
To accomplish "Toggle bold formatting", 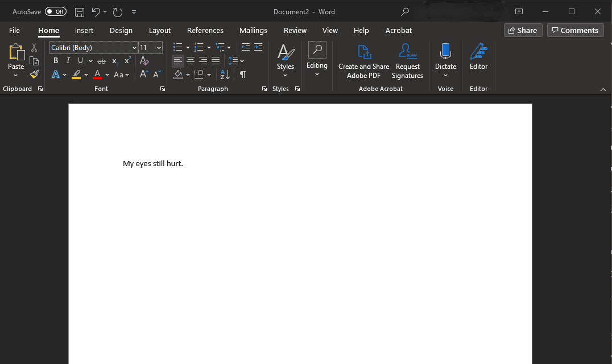I will pyautogui.click(x=55, y=61).
